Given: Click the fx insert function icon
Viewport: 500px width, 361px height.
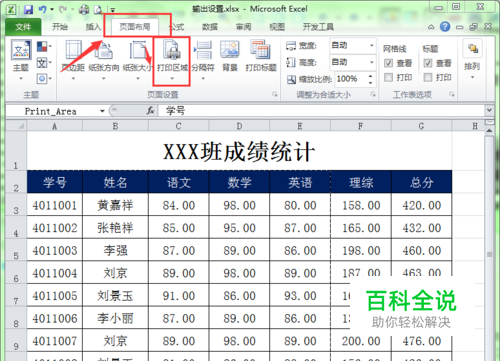Looking at the screenshot, I should [x=150, y=111].
